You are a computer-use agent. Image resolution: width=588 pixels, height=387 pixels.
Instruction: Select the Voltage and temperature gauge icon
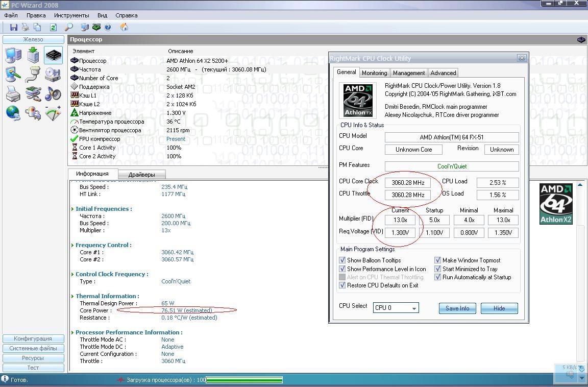[x=53, y=113]
